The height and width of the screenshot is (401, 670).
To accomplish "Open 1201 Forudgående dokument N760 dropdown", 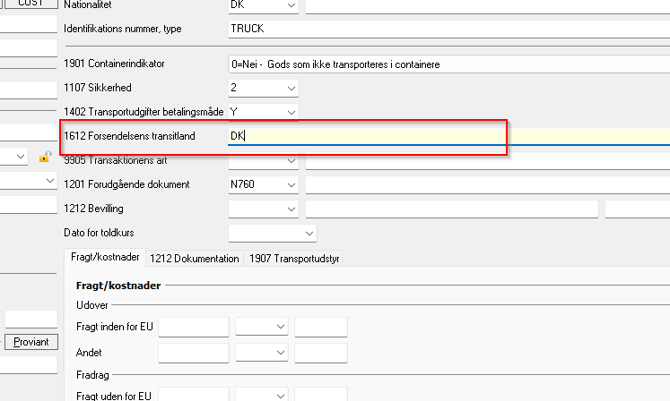I will coord(290,185).
